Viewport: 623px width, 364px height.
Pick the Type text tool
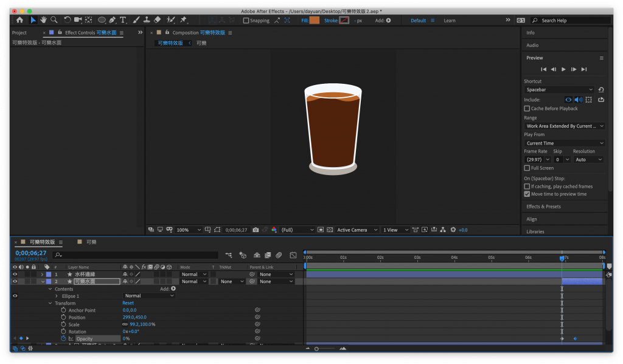pos(124,20)
